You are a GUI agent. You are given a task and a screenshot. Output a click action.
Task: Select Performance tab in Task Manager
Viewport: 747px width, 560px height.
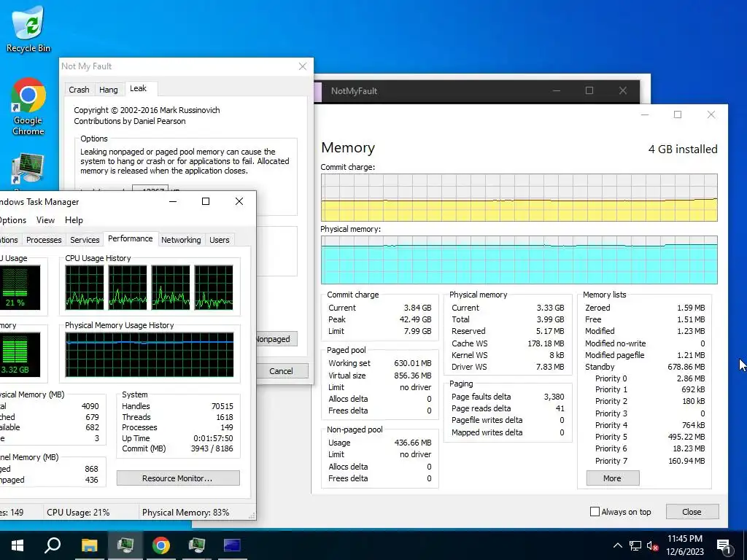130,238
